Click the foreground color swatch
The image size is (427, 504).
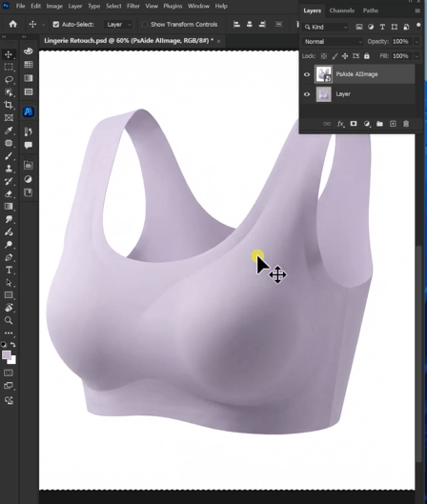tap(6, 355)
